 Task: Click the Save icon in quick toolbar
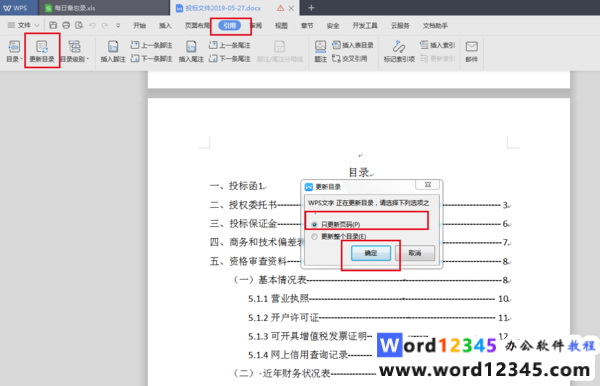pyautogui.click(x=53, y=25)
